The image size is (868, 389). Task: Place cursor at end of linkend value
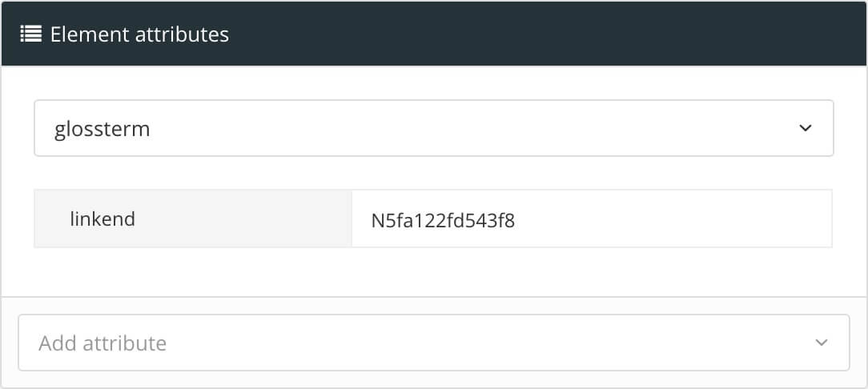(516, 219)
